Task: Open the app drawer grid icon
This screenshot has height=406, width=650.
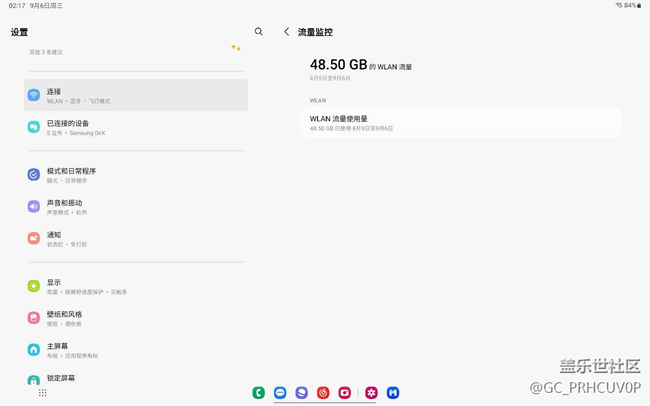Action: [x=42, y=393]
